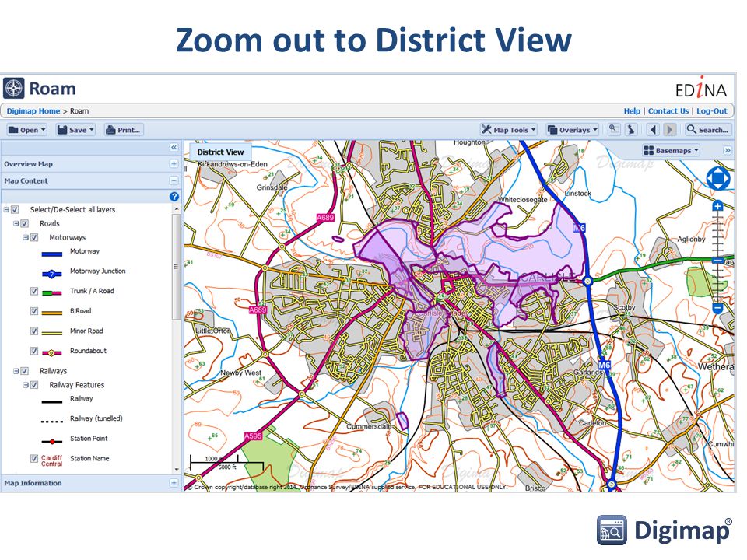Click the District View label tab
This screenshot has width=747, height=560.
(x=220, y=152)
